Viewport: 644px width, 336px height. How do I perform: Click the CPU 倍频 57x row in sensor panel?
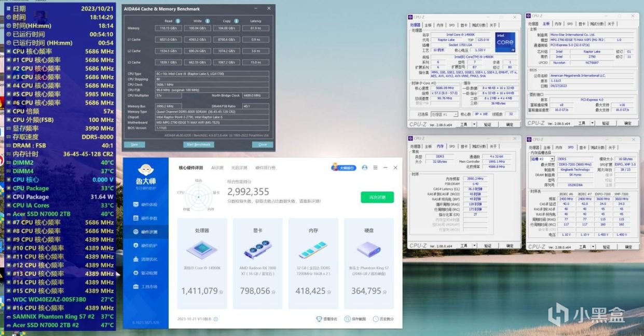(60, 111)
